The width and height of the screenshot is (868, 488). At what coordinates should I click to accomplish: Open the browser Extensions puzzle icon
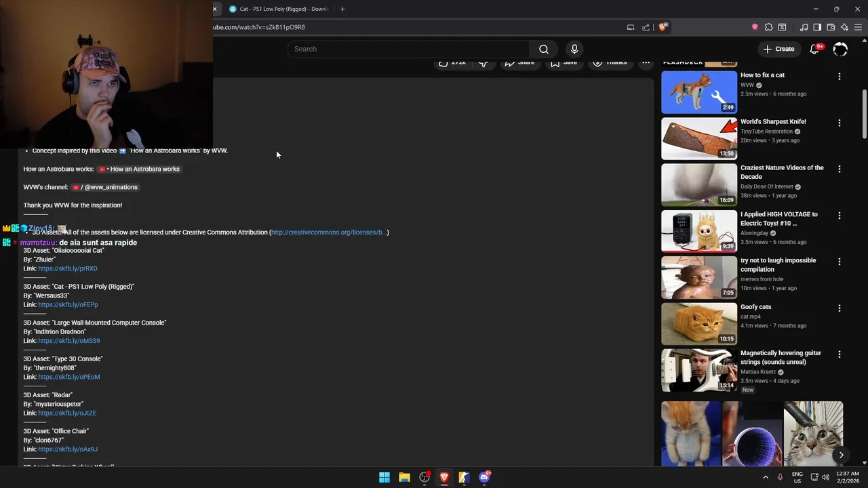click(x=768, y=27)
